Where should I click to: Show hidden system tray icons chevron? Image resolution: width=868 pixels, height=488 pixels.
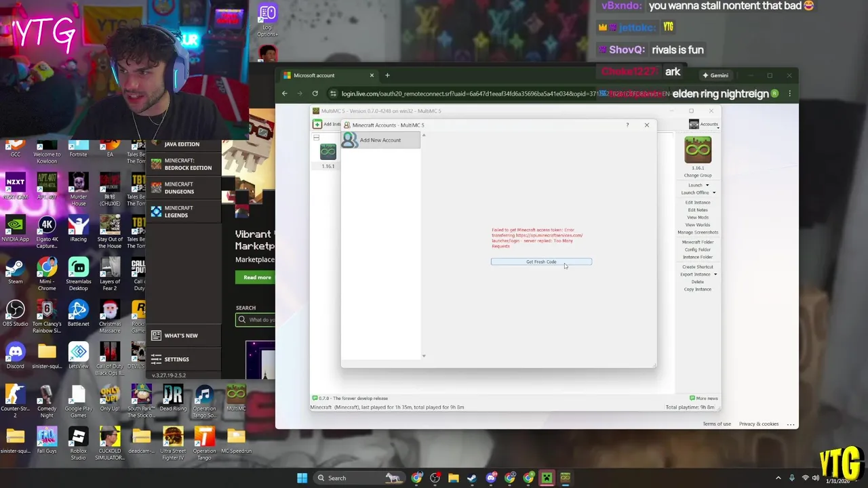tap(778, 478)
